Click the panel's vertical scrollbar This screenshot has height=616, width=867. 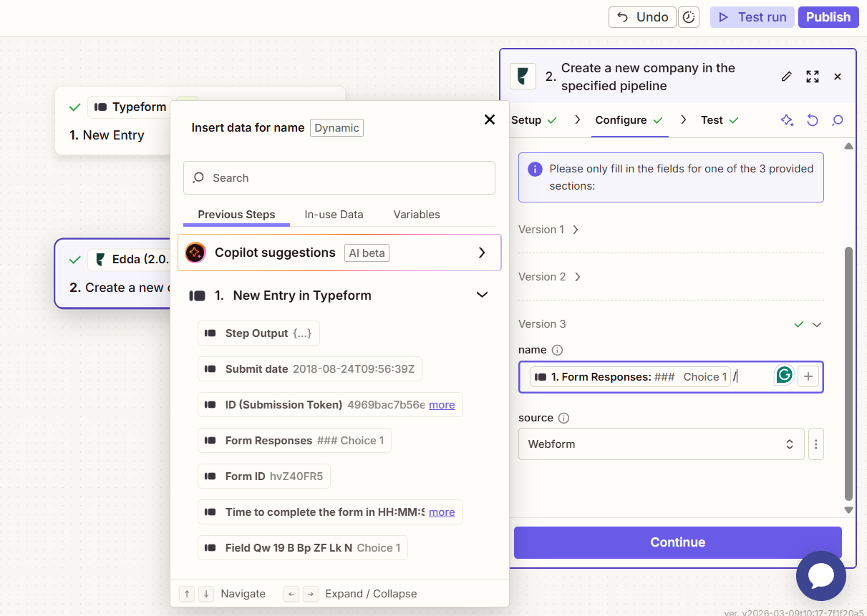[848, 372]
